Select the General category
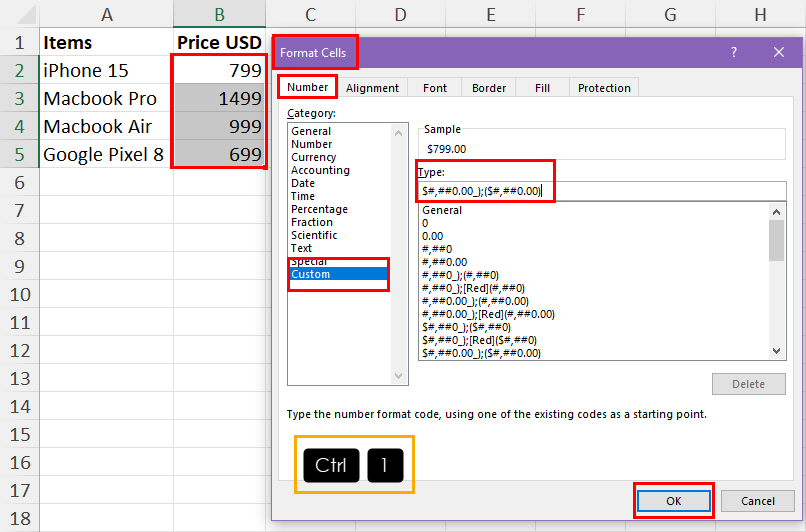The width and height of the screenshot is (806, 532). point(311,131)
